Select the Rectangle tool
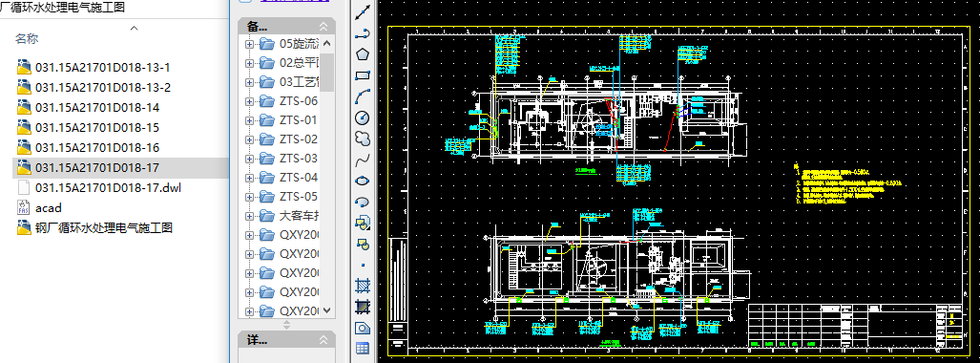Screen dimensions: 980x363 click(x=363, y=75)
